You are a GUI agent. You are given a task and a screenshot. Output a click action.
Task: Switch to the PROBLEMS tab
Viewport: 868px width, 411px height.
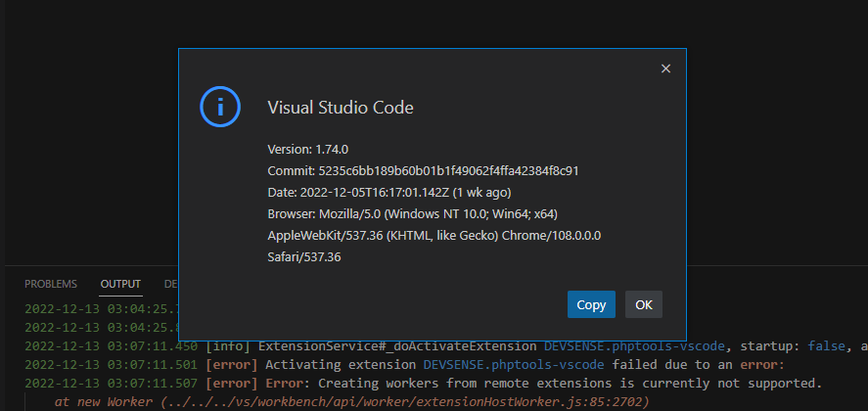click(51, 284)
